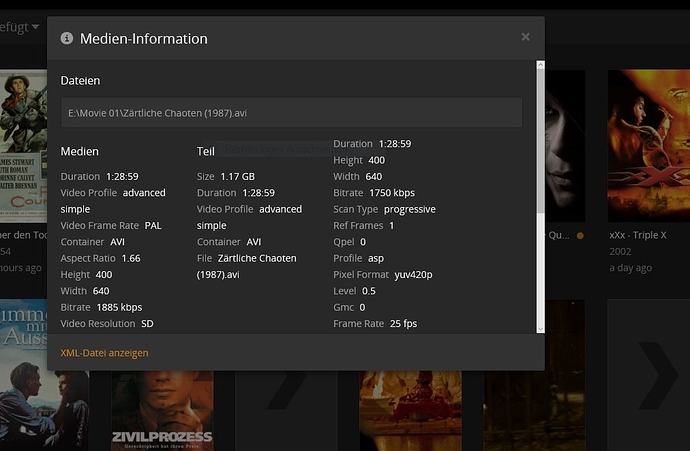Click the Scan Type progressive value
This screenshot has height=451, width=690.
410,209
